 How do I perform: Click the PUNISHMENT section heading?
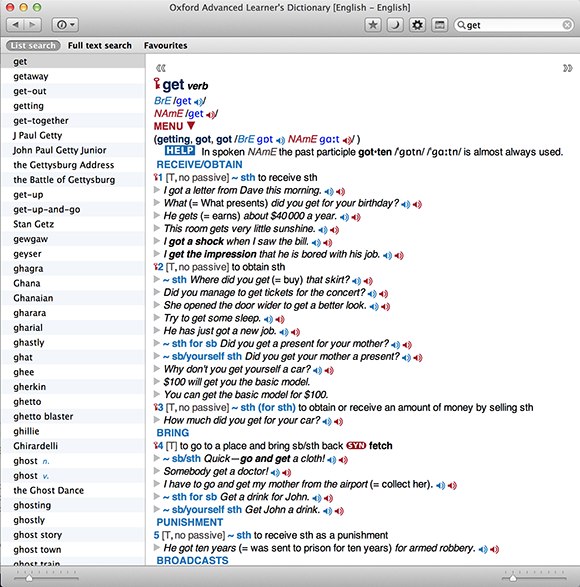(x=189, y=522)
